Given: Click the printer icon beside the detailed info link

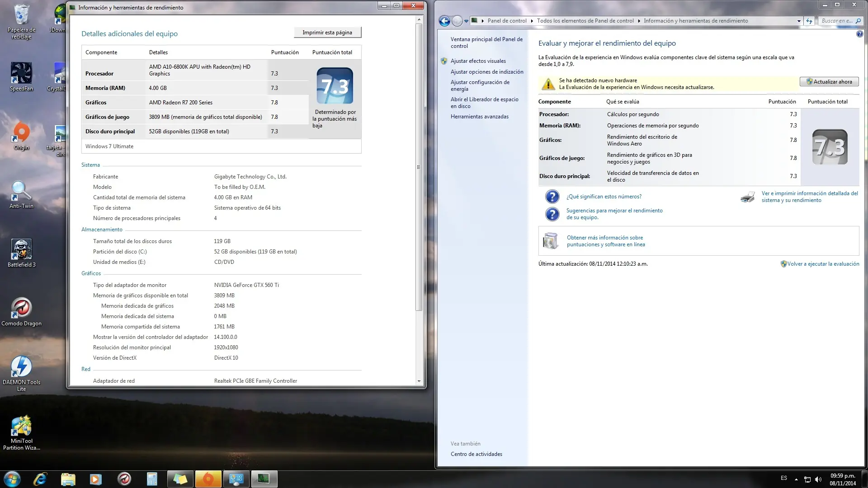Looking at the screenshot, I should click(748, 197).
